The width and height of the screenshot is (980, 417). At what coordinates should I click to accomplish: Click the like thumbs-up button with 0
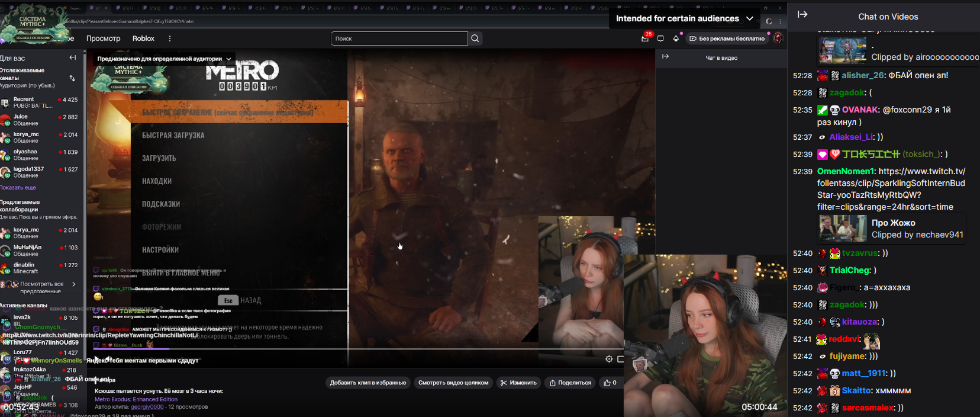[610, 383]
